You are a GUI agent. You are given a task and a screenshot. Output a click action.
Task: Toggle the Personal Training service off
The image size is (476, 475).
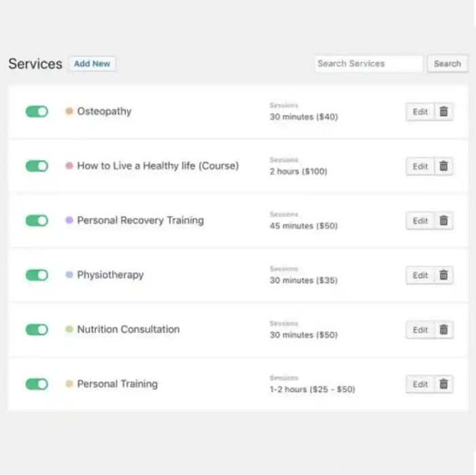click(x=37, y=384)
